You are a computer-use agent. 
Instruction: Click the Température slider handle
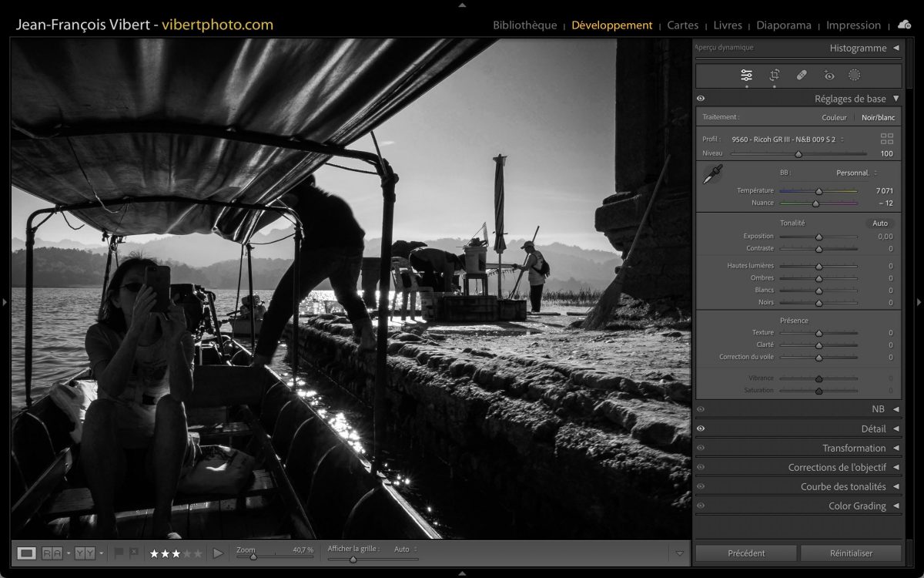[x=819, y=191]
